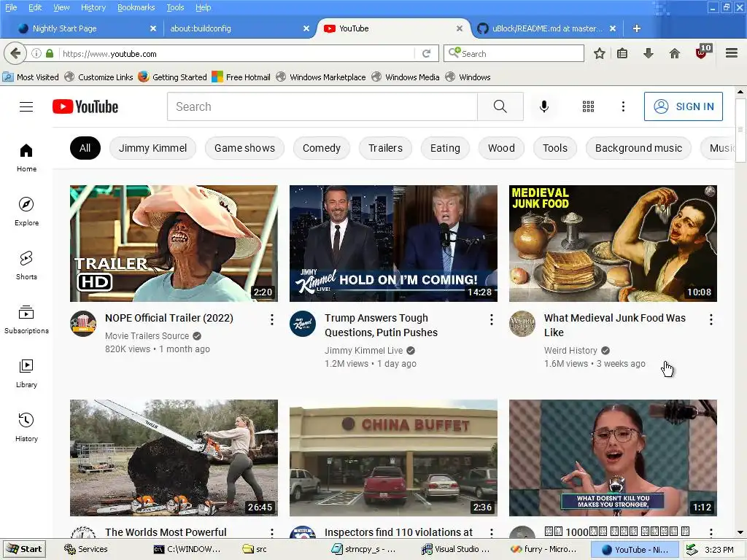Open the uBlock Origin extension icon

coord(703,52)
